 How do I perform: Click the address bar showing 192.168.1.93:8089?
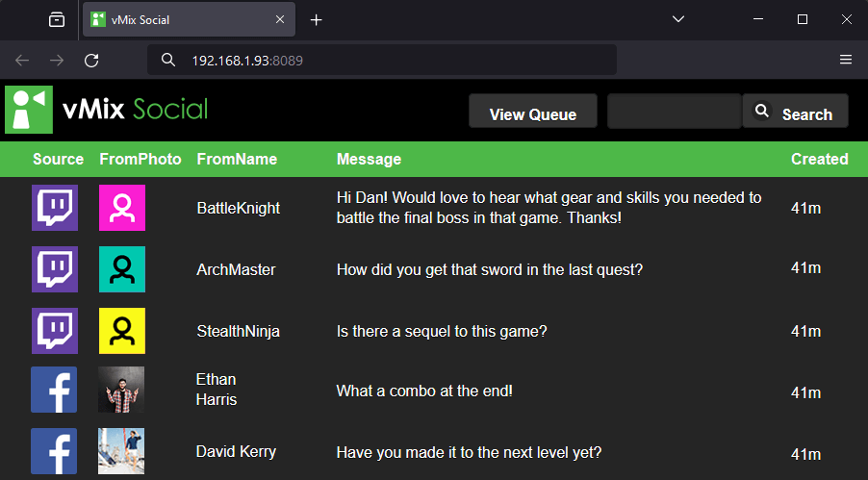point(385,60)
